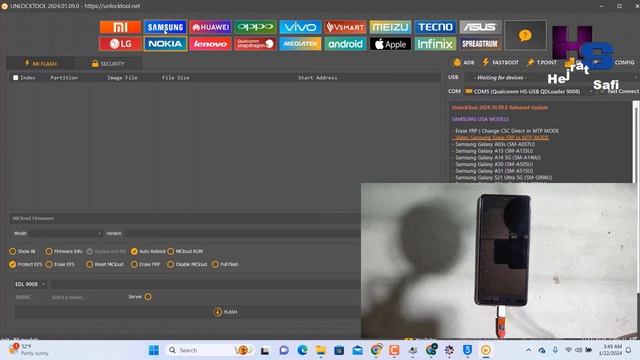Click the Image File column header
This screenshot has width=640, height=360.
pyautogui.click(x=122, y=78)
